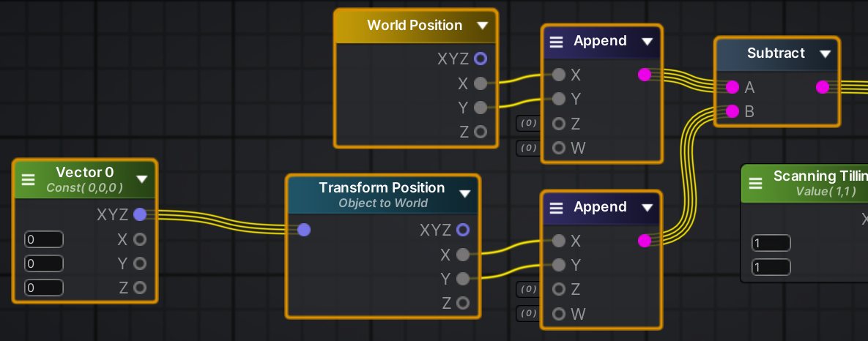Viewport: 868px width, 341px height.
Task: Click the Transform Position XYZ output port
Action: pos(463,231)
